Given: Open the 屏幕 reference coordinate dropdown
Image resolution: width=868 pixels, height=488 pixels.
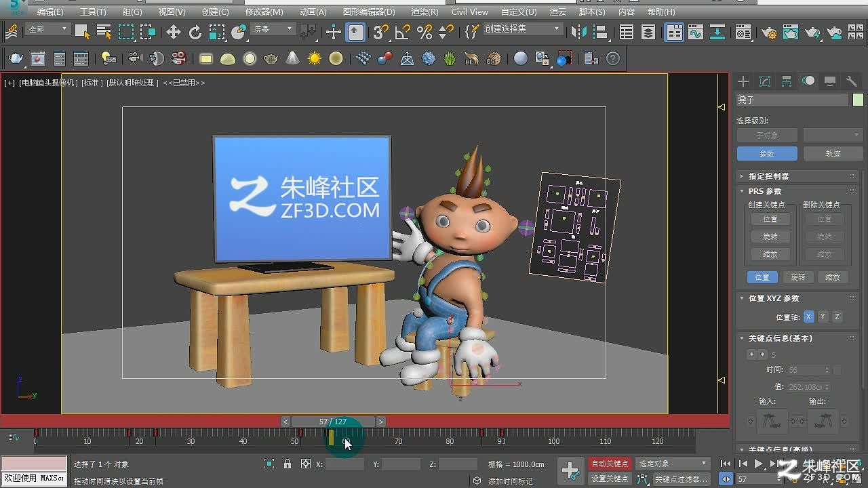Looking at the screenshot, I should click(273, 29).
